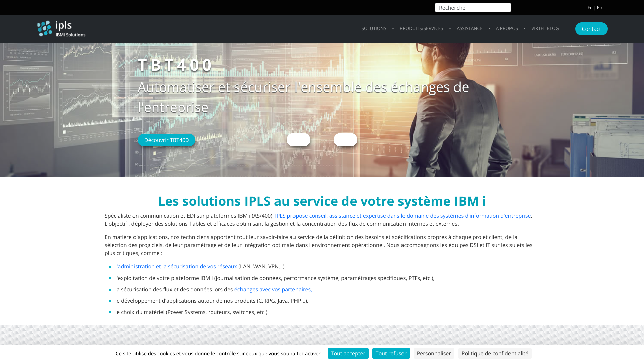644x362 pixels.
Task: Click the left white pill button in banner
Action: (x=299, y=140)
